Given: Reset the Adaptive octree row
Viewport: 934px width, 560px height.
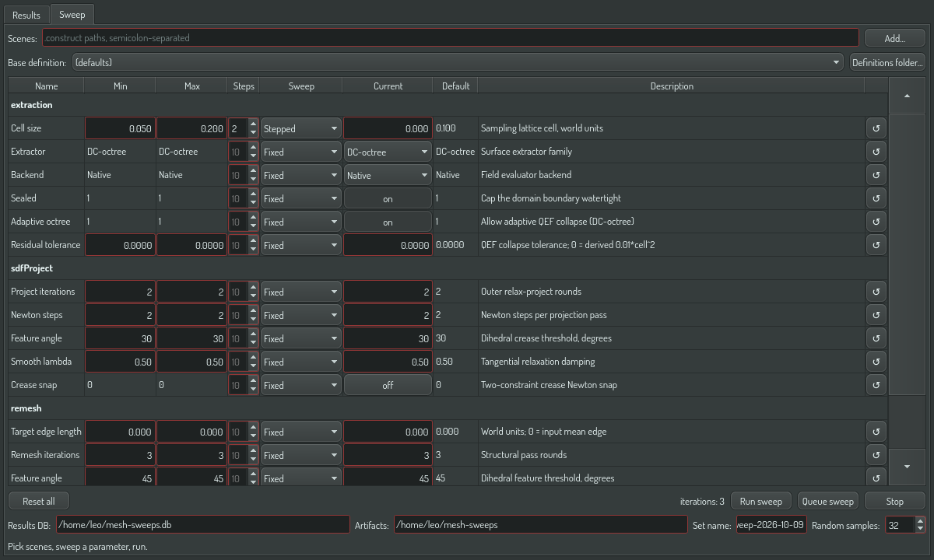Looking at the screenshot, I should (x=876, y=222).
